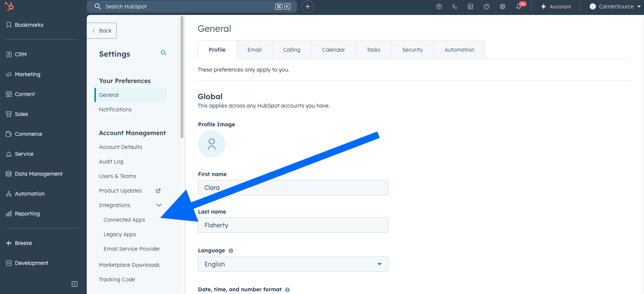
Task: Open the help question mark icon
Action: pos(487,7)
